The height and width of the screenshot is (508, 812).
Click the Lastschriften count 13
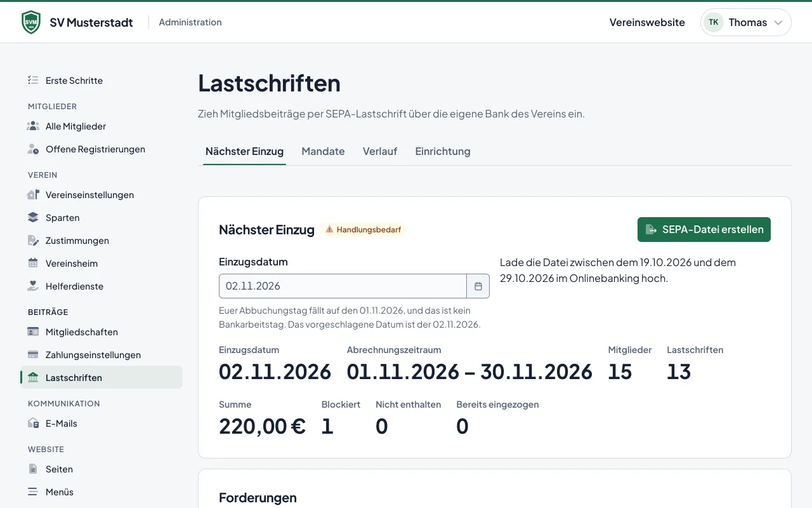tap(679, 371)
